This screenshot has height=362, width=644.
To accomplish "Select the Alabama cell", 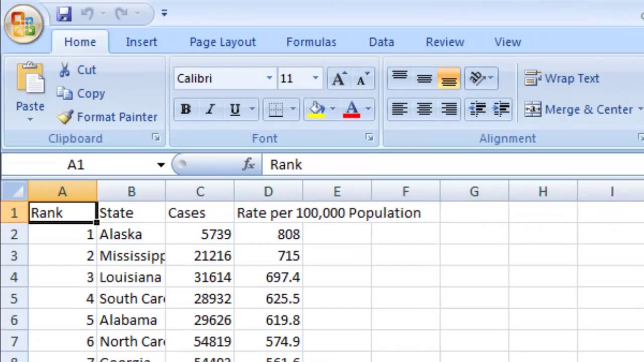I will coord(131,320).
